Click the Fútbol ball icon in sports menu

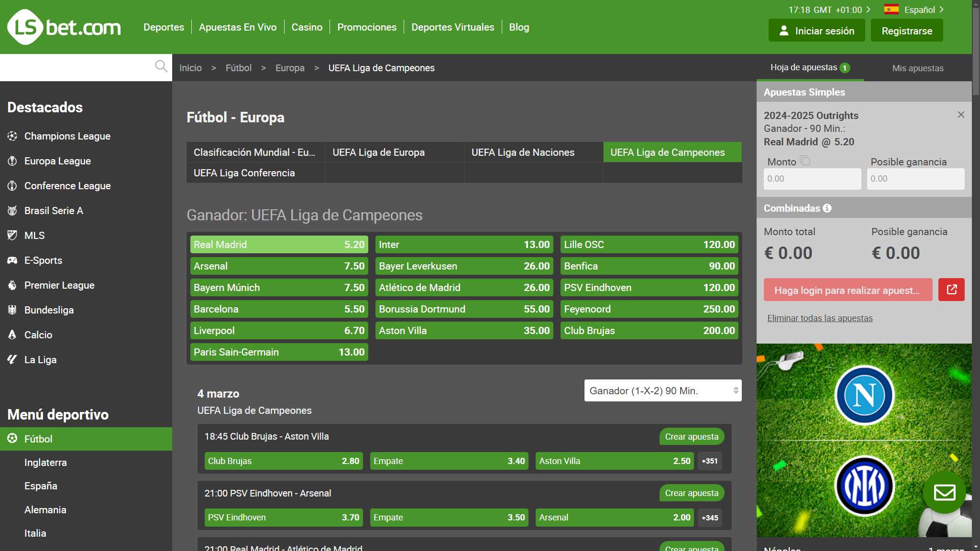12,439
